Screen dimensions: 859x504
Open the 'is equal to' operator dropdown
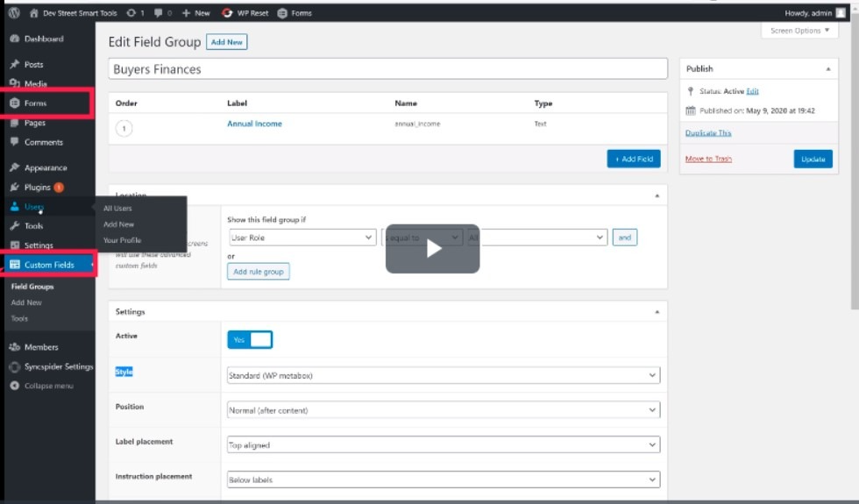[421, 238]
